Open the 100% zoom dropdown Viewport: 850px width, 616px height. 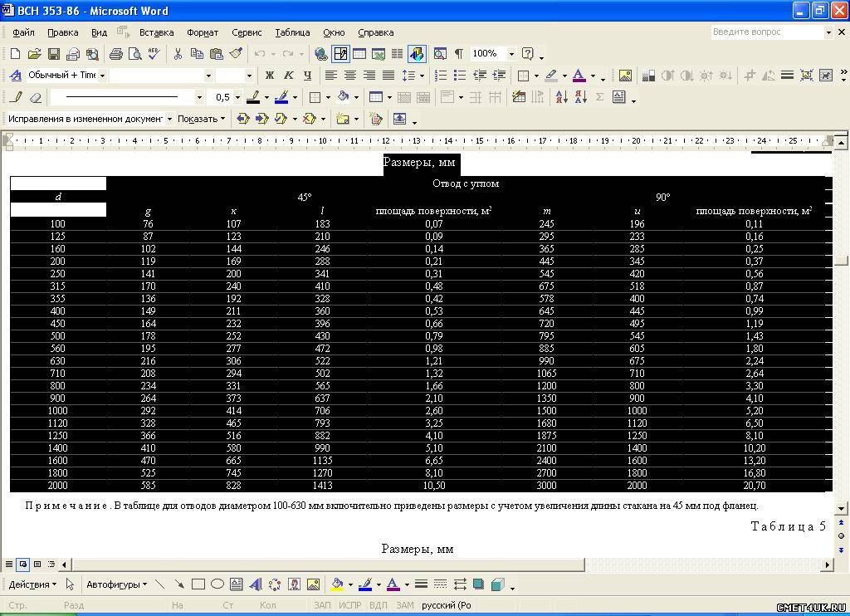coord(511,54)
